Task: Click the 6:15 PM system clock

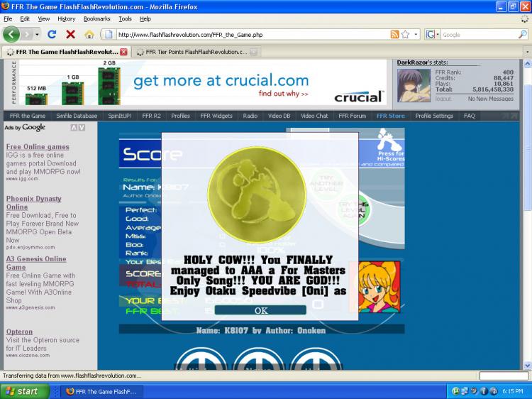Action: pyautogui.click(x=512, y=391)
